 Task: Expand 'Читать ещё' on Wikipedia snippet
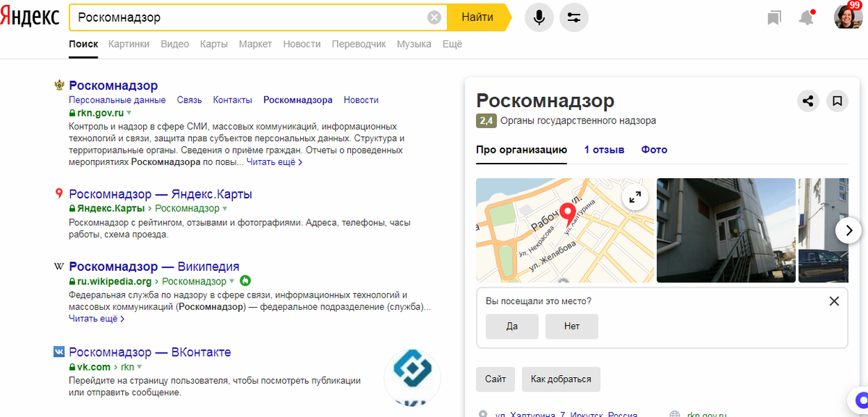[x=96, y=318]
